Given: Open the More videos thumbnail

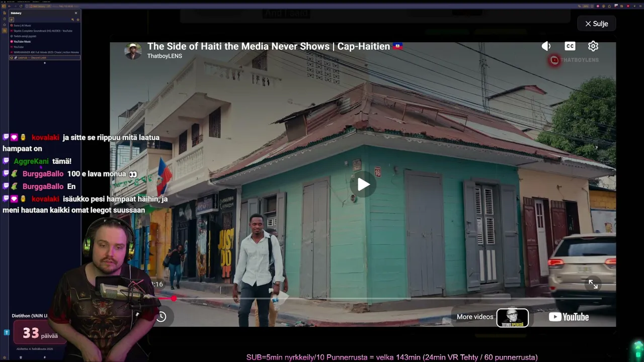Looking at the screenshot, I should click(x=513, y=318).
